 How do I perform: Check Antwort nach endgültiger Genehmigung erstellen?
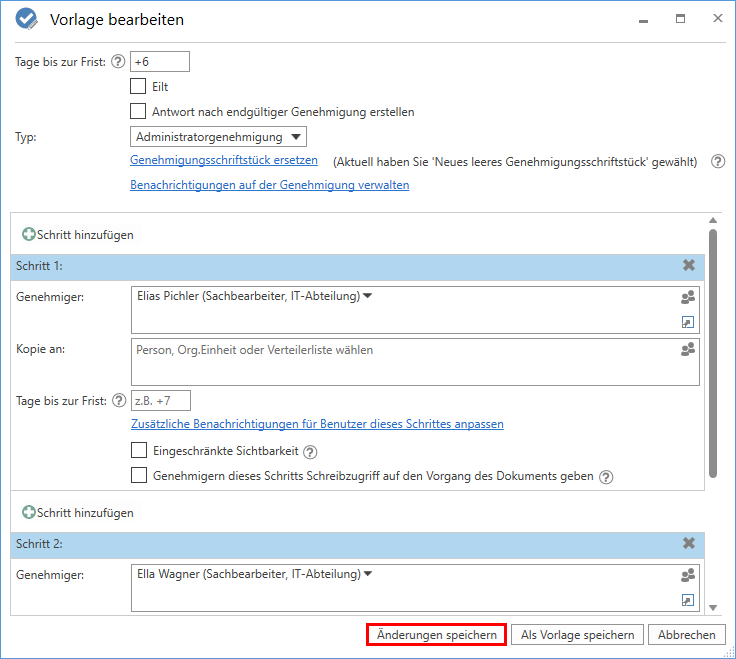[x=138, y=112]
